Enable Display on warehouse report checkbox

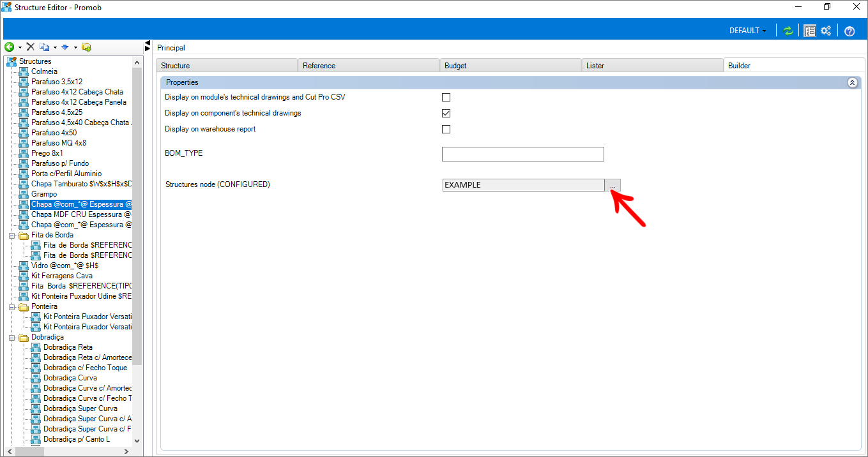[x=446, y=130]
